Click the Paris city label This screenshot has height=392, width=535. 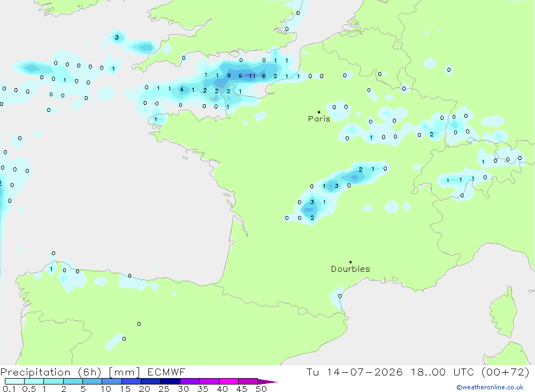tap(319, 119)
